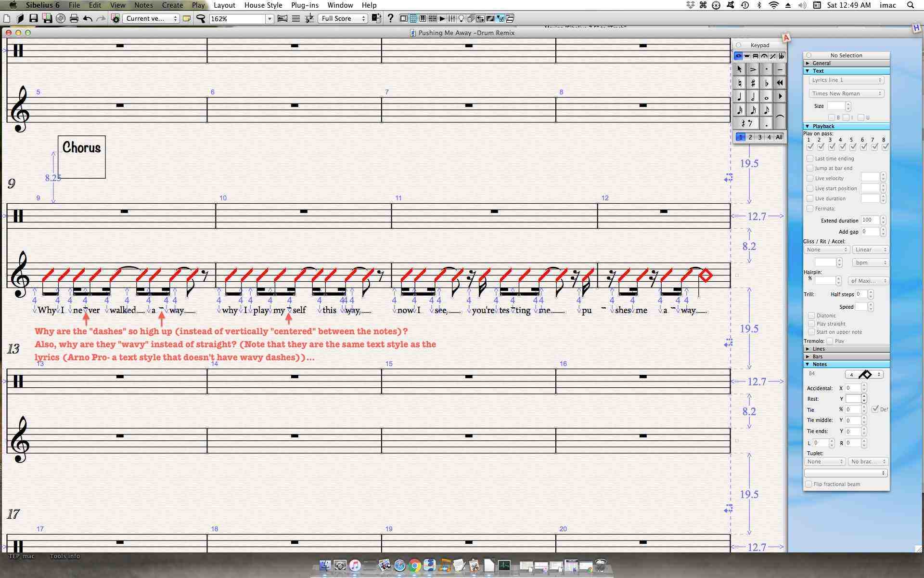
Task: Toggle the Diatonic trill checkbox
Action: tap(811, 315)
